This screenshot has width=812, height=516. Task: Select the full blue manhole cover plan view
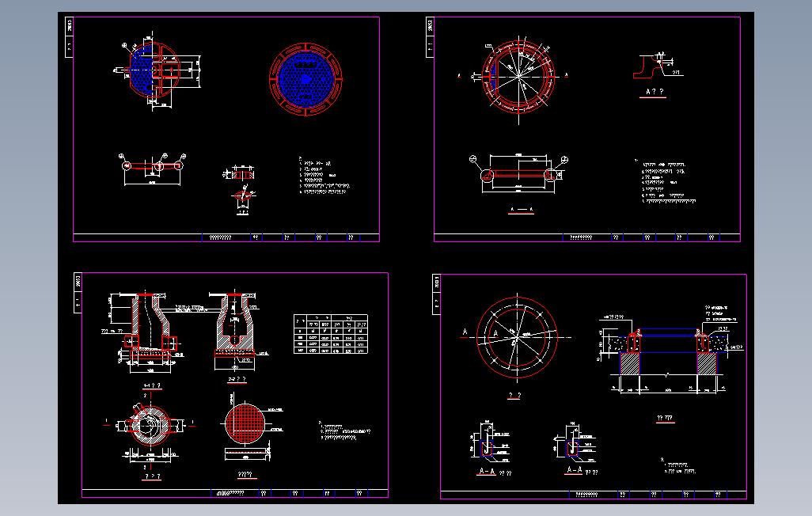305,79
